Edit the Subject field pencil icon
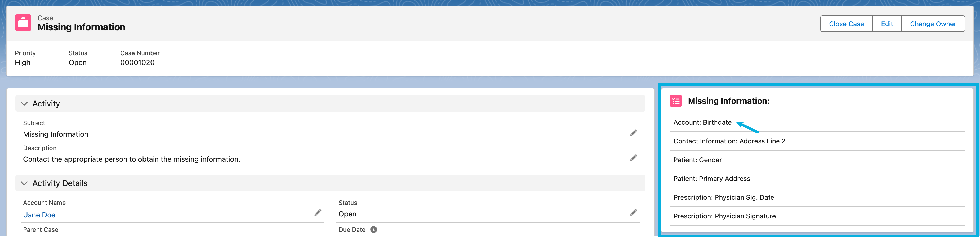Viewport: 980px width, 239px height. click(x=634, y=133)
